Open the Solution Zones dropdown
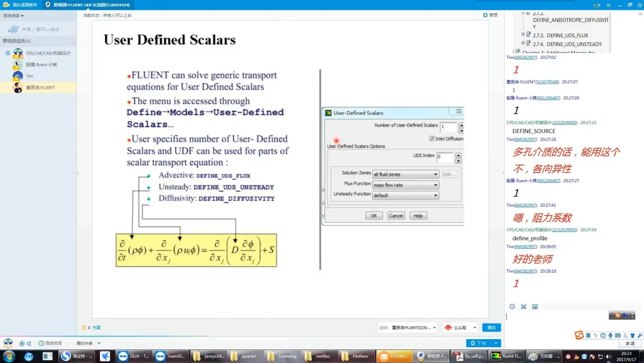The width and height of the screenshot is (644, 363). [x=405, y=174]
